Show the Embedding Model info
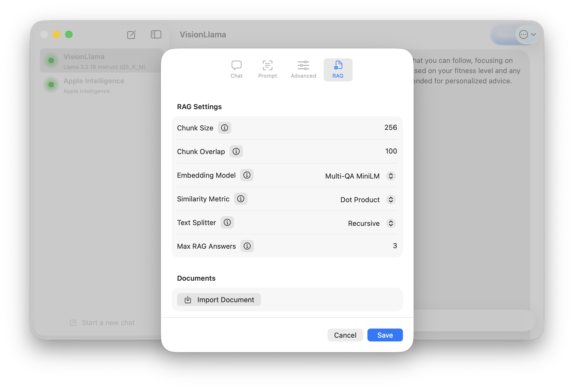Image resolution: width=574 pixels, height=392 pixels. click(246, 175)
